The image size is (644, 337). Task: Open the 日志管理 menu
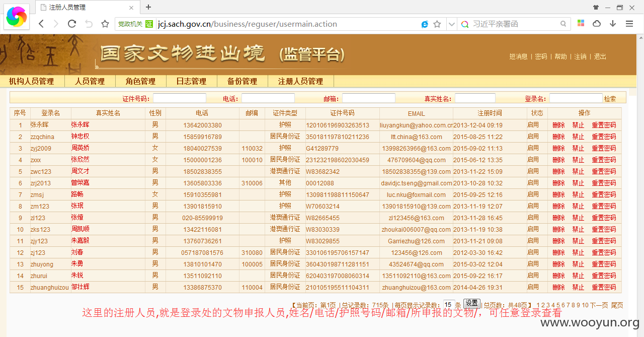coord(192,81)
